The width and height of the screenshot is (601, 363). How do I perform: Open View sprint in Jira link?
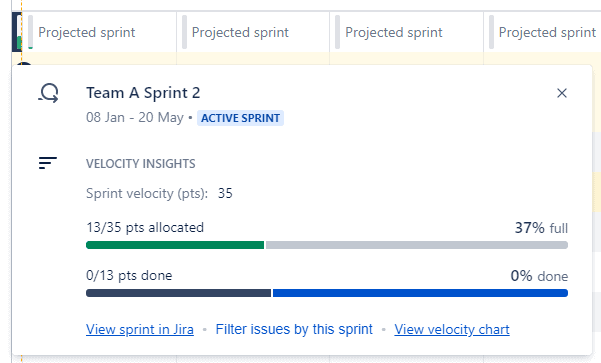tap(140, 329)
